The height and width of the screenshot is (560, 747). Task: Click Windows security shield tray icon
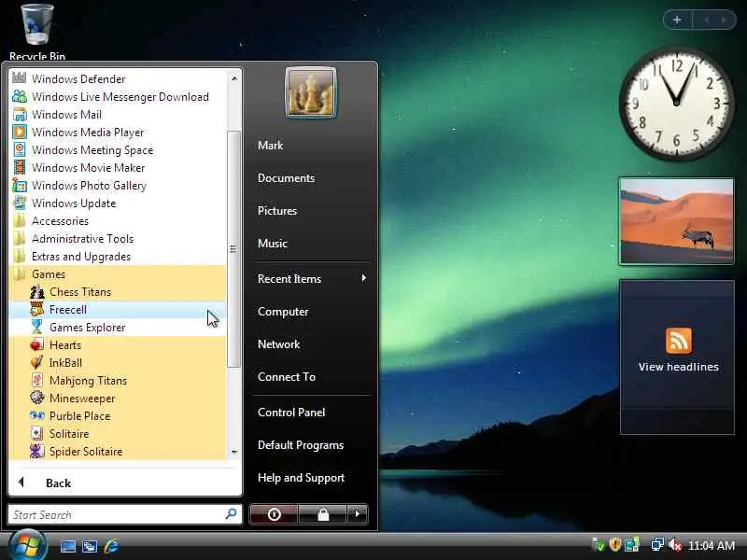tap(615, 545)
